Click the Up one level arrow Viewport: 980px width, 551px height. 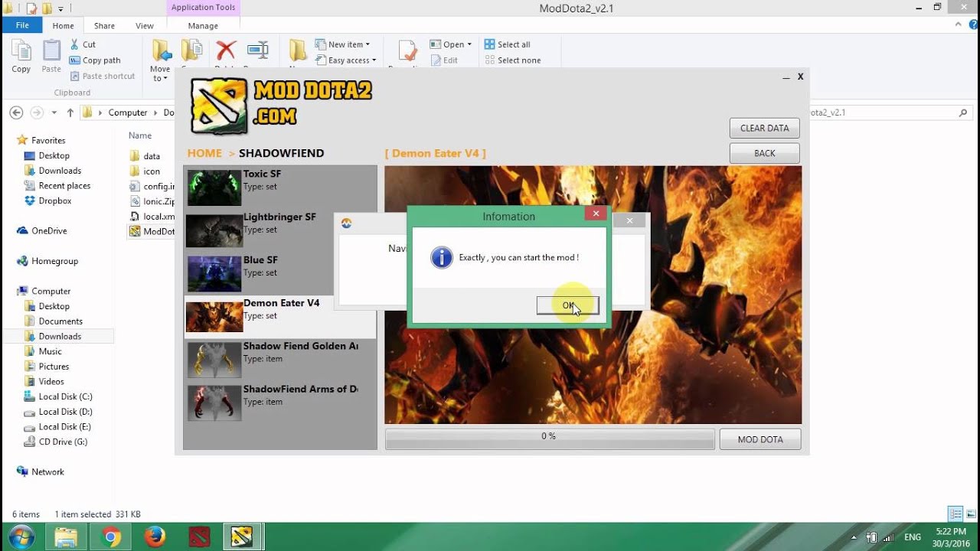(70, 112)
